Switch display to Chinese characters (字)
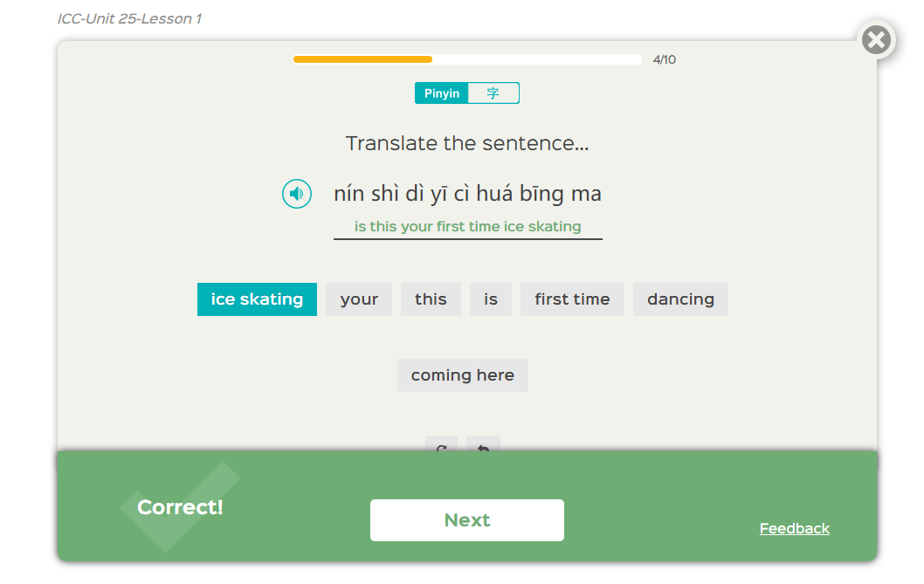The height and width of the screenshot is (584, 924). (493, 93)
